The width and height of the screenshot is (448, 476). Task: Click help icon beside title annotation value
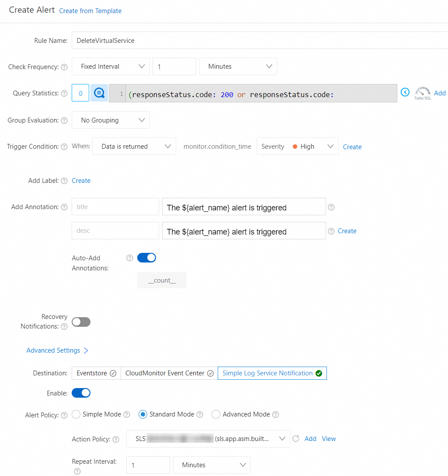click(x=331, y=207)
